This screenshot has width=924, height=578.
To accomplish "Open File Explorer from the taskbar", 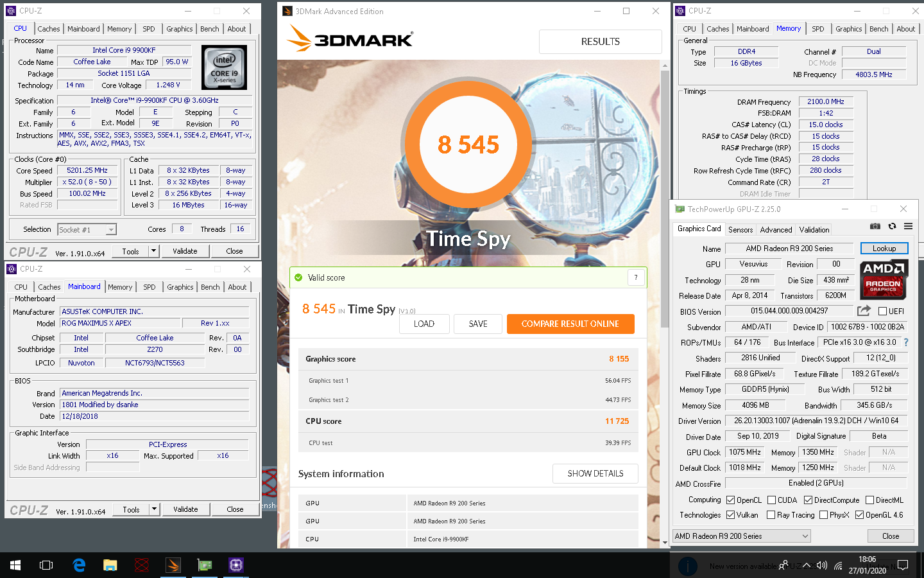I will pyautogui.click(x=110, y=565).
